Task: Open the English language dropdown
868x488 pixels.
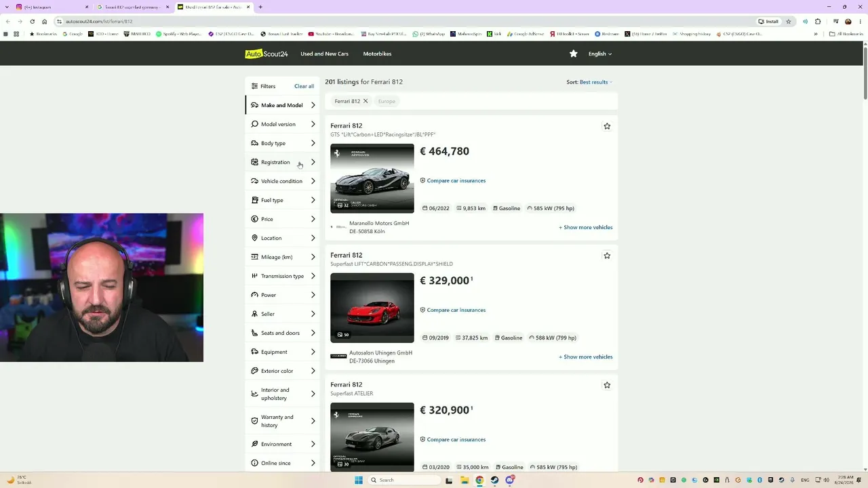Action: point(600,54)
